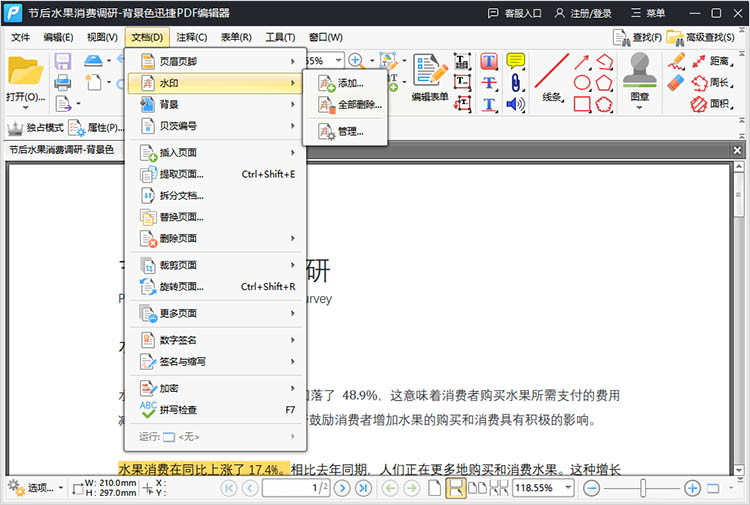Select the paperclip attachment icon

(x=515, y=83)
